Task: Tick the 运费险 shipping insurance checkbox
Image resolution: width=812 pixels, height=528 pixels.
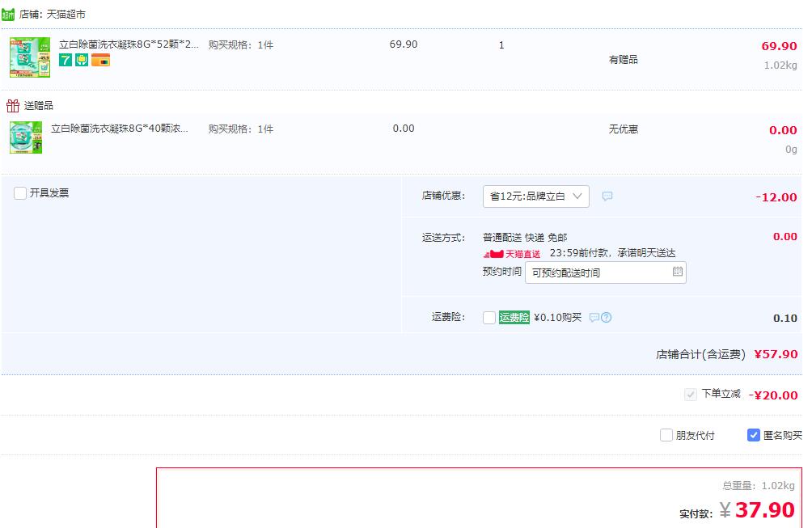Action: (489, 317)
